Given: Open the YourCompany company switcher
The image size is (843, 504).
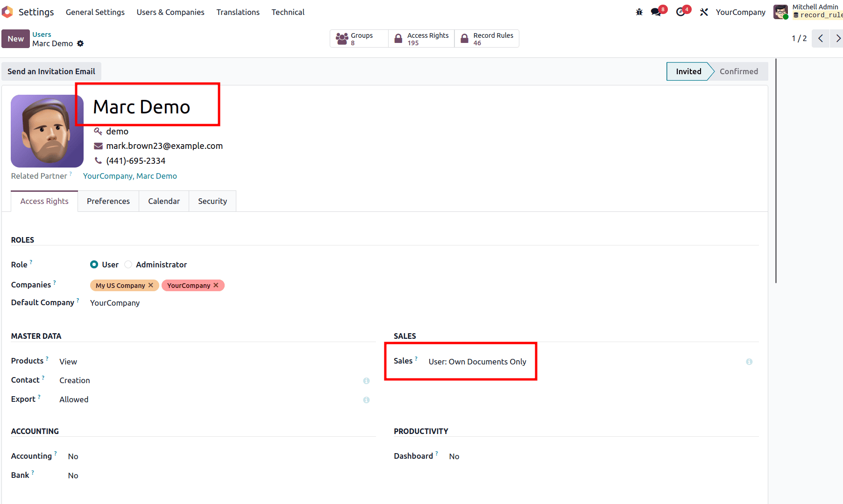Looking at the screenshot, I should (740, 12).
